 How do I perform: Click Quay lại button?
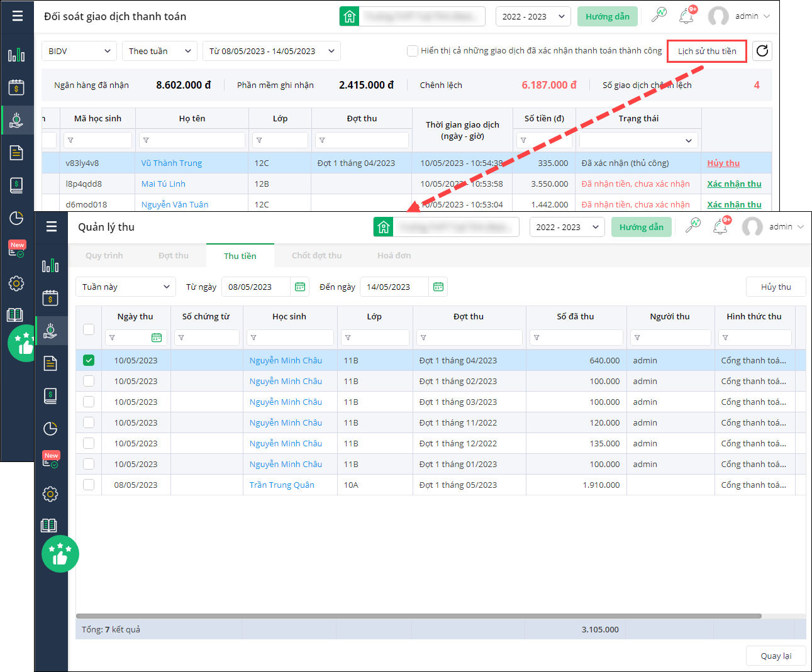[776, 656]
